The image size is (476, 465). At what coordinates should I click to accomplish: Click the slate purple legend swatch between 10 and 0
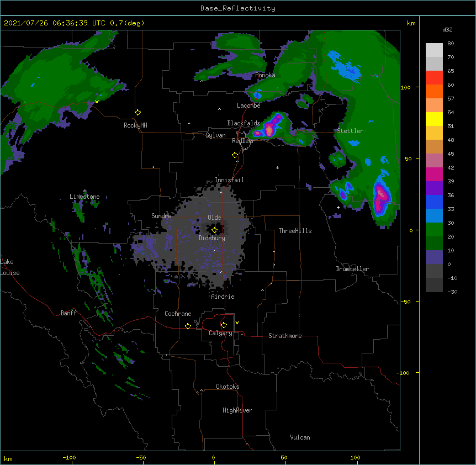click(x=434, y=257)
